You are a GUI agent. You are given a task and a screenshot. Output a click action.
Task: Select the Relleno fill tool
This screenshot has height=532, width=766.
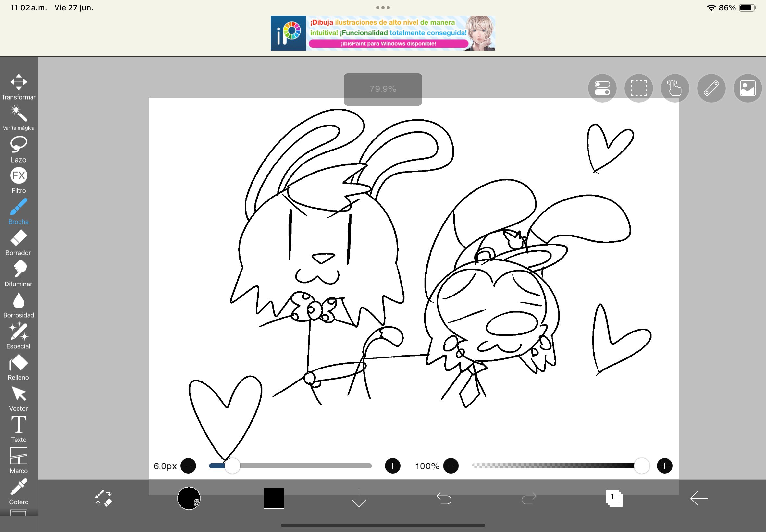tap(19, 367)
